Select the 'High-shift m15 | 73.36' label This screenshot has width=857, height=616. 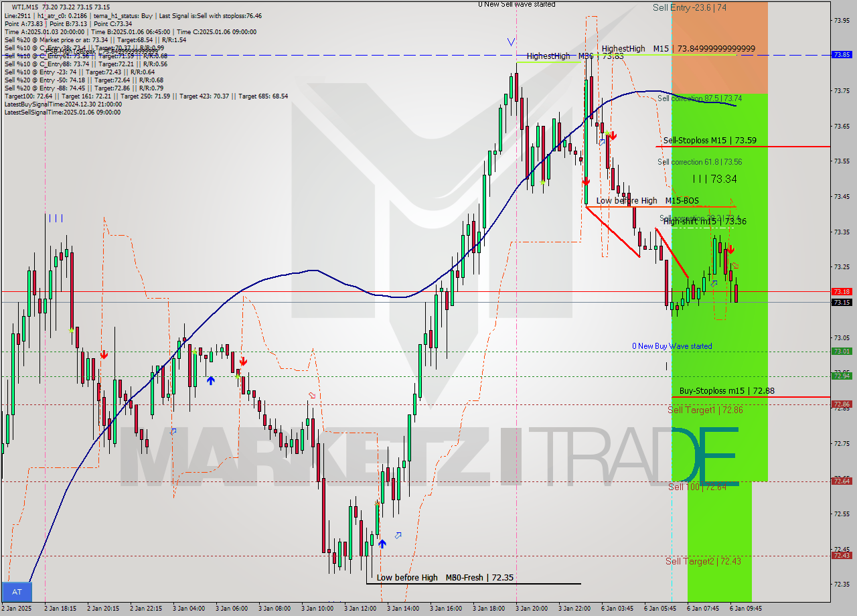705,222
